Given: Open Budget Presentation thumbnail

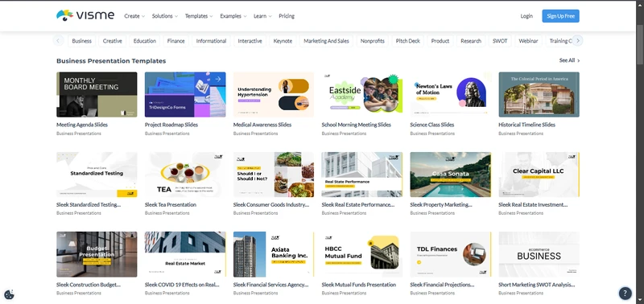Looking at the screenshot, I should click(x=97, y=254).
